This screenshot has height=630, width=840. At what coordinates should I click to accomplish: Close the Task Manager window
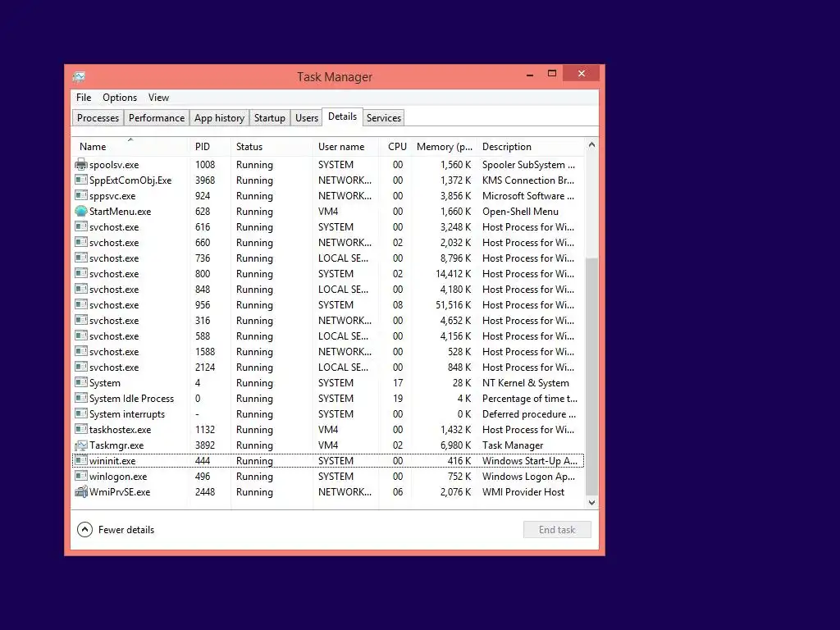pyautogui.click(x=582, y=73)
